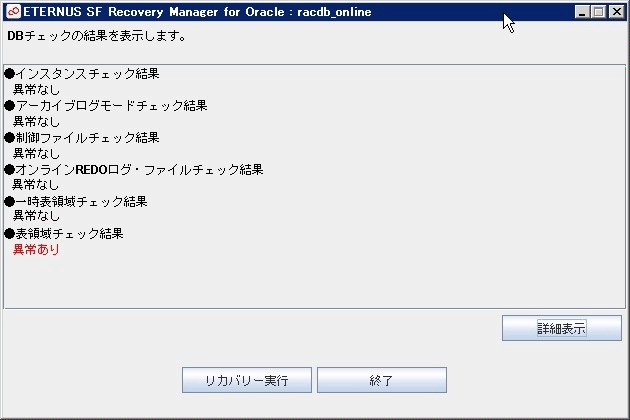
Task: Click 異常なし under インスタンスチェック結果
Action: (x=36, y=89)
